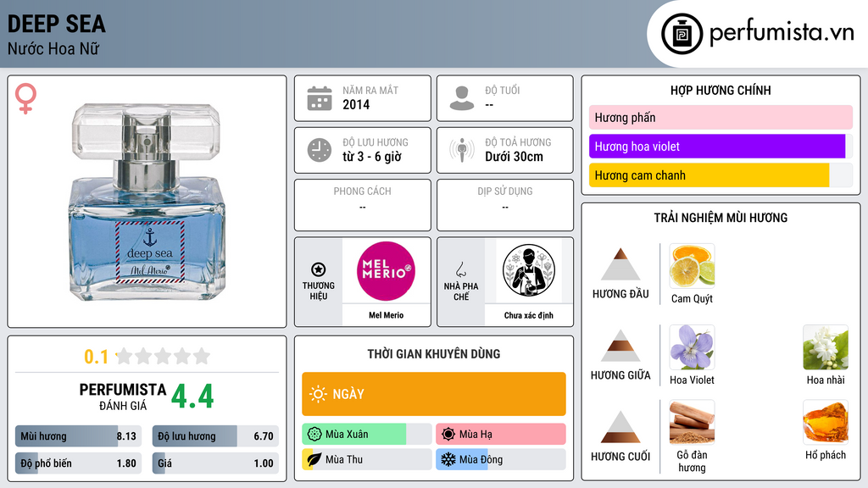Click the HỢP HƯƠNG CHÍNH heading
The height and width of the screenshot is (488, 868).
(721, 90)
